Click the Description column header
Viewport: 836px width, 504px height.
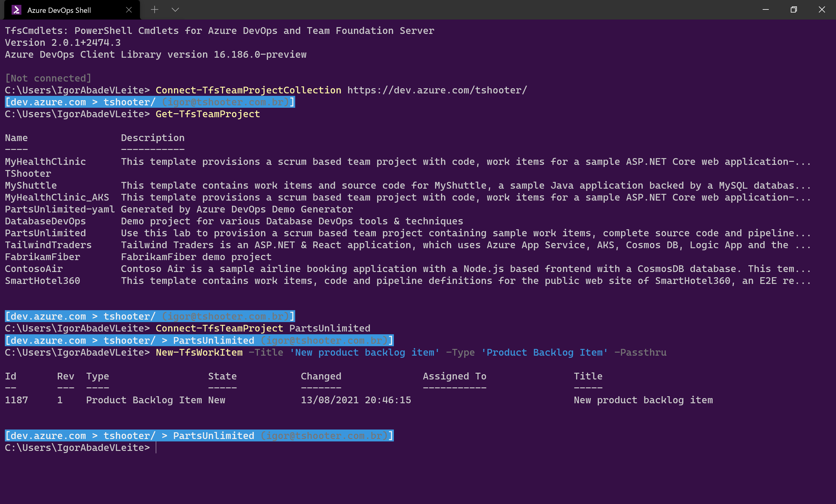[x=153, y=138]
